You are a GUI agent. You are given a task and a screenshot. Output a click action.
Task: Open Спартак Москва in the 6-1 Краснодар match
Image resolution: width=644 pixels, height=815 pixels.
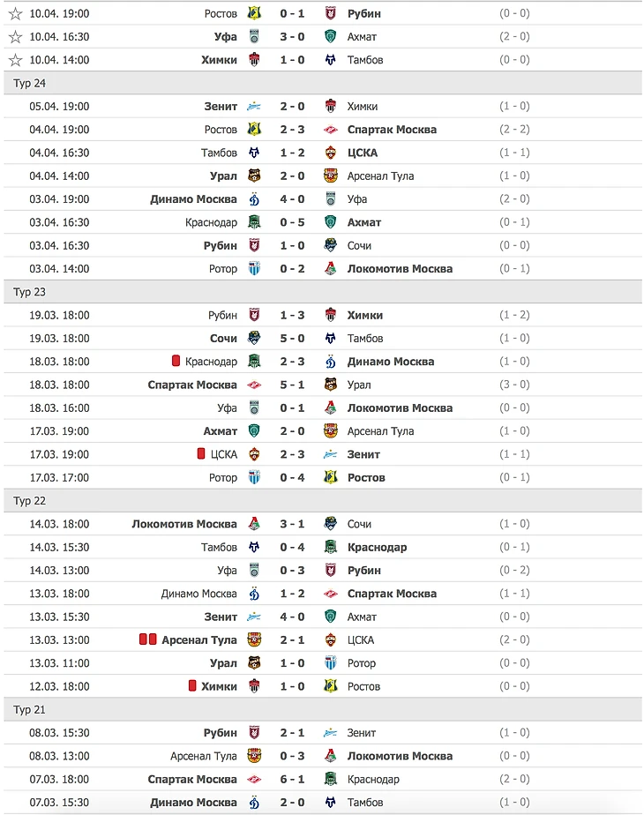click(192, 780)
